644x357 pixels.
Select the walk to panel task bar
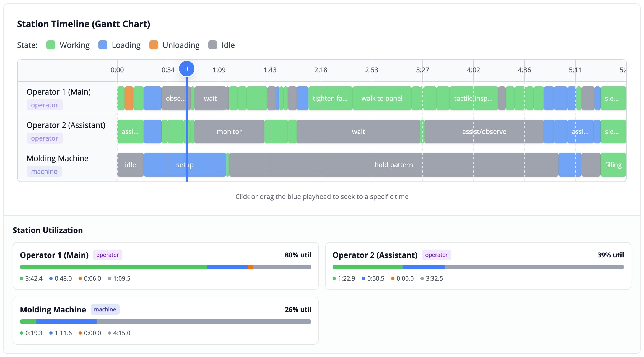(x=382, y=98)
